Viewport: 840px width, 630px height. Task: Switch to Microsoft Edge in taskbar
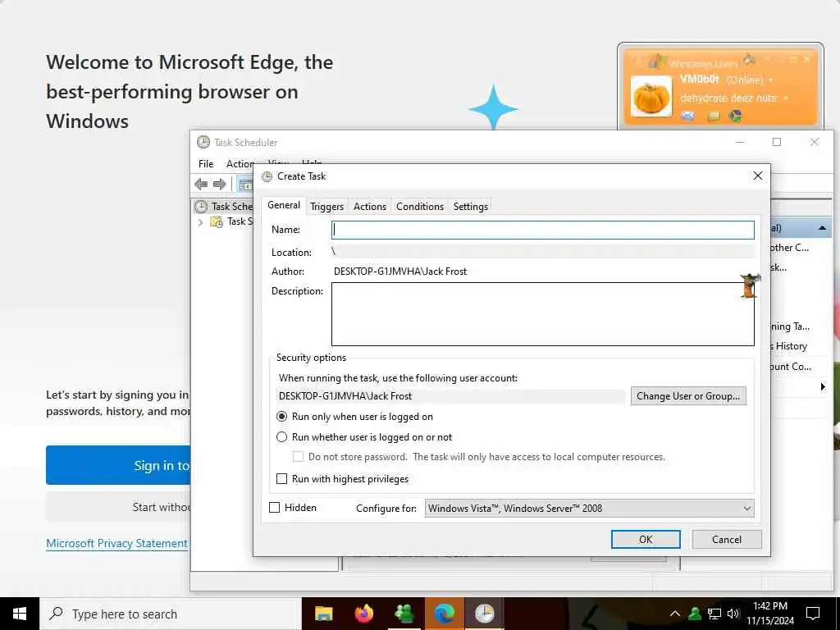[444, 614]
